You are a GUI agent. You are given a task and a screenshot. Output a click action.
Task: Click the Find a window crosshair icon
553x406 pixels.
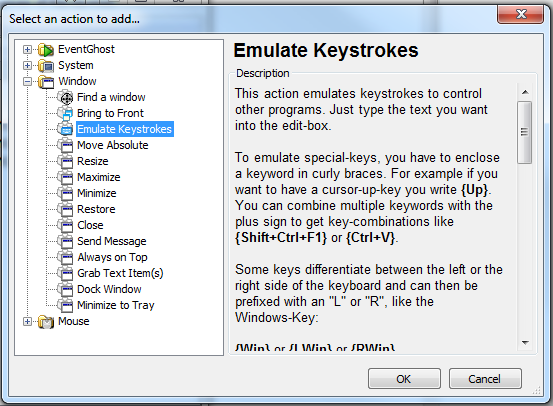(66, 97)
